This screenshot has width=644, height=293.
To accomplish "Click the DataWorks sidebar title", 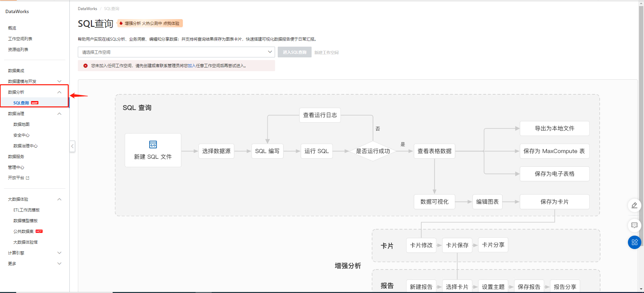I will [x=17, y=11].
